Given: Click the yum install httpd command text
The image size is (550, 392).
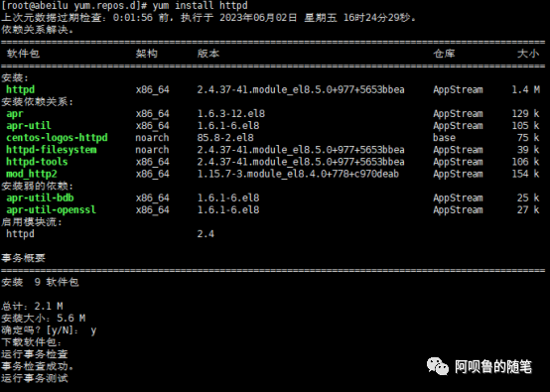Looking at the screenshot, I should coord(200,6).
